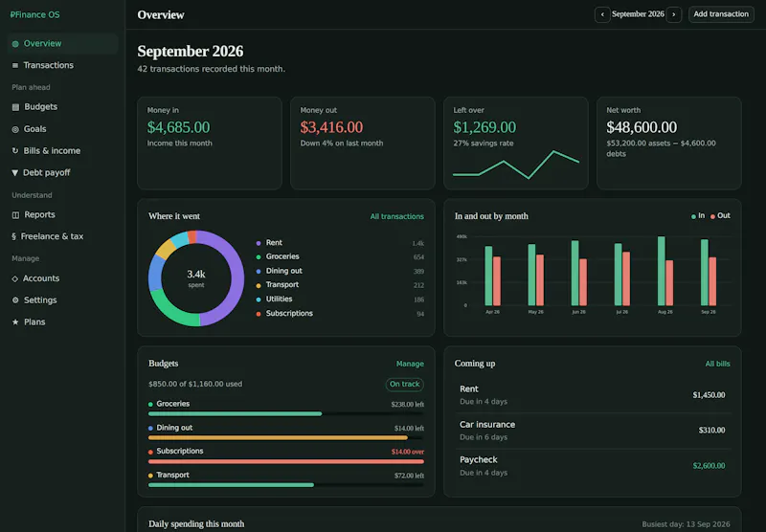This screenshot has width=766, height=532.
Task: Click the Accounts diamond icon
Action: point(14,278)
